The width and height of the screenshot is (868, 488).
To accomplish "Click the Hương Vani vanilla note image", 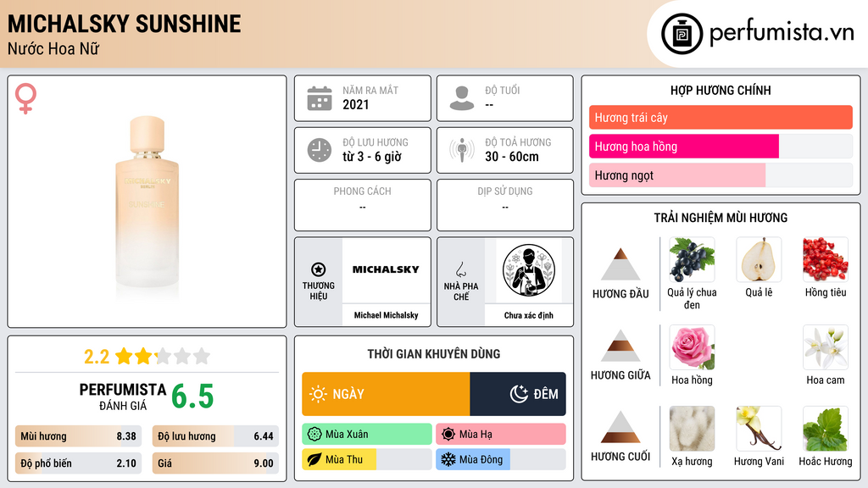I will pos(759,428).
